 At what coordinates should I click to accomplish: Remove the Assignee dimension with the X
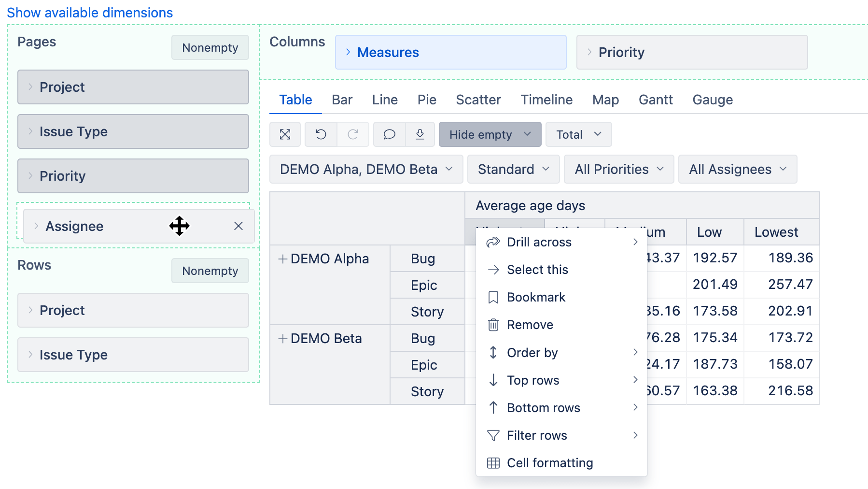(238, 226)
